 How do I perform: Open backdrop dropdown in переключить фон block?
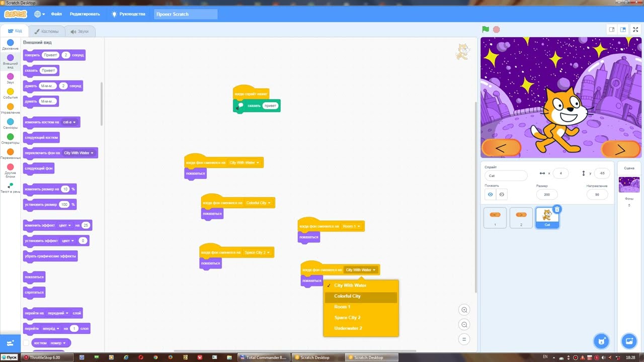click(78, 153)
